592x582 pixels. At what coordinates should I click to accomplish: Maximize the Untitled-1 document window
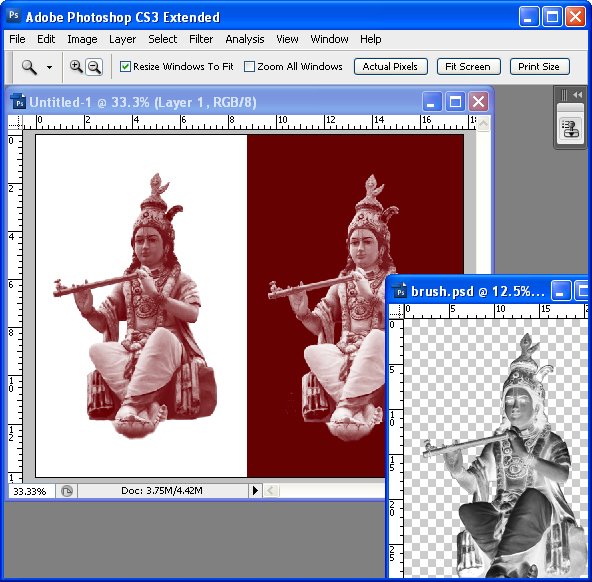pyautogui.click(x=455, y=102)
